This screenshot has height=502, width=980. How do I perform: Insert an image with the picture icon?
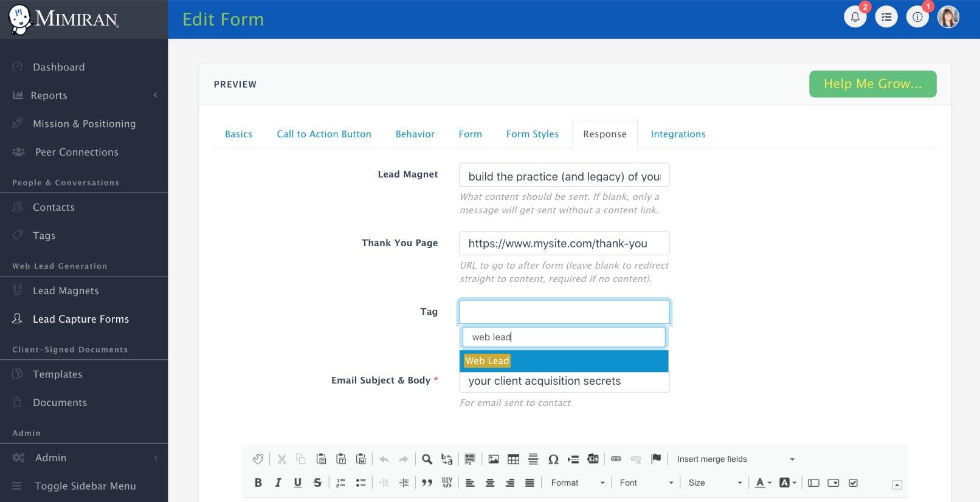point(494,459)
